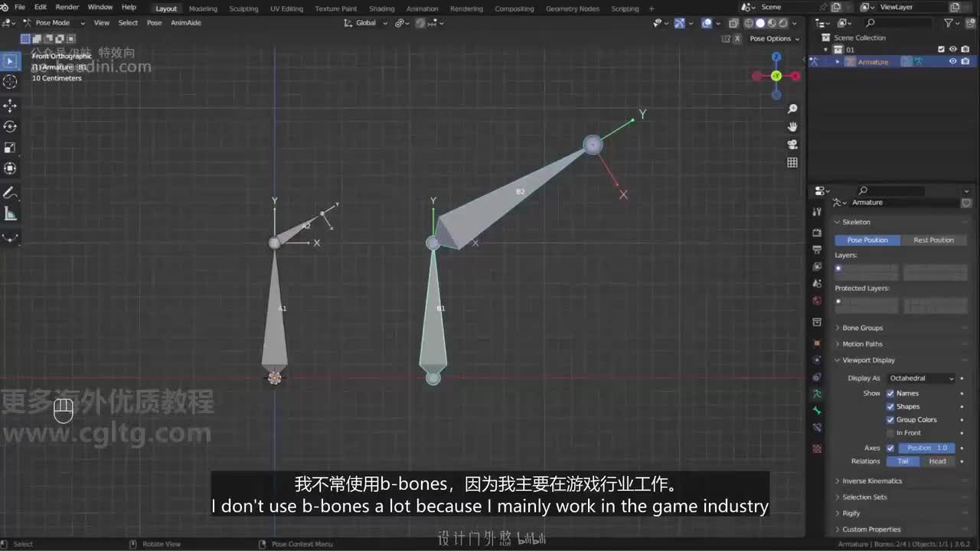Open the File menu
Viewport: 980px width, 551px height.
20,7
